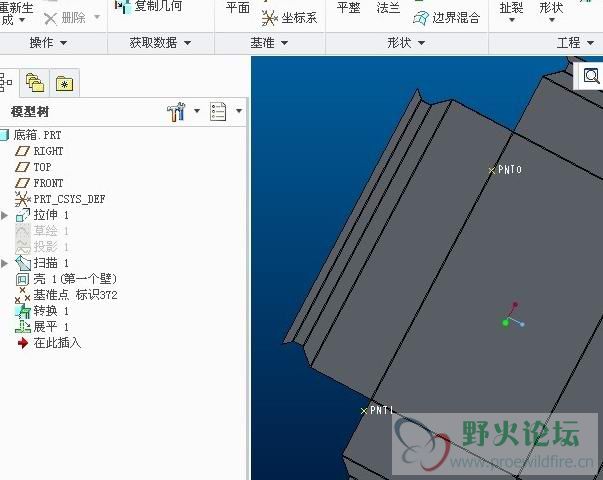Open the 获取数据 group dropdown

click(x=187, y=43)
